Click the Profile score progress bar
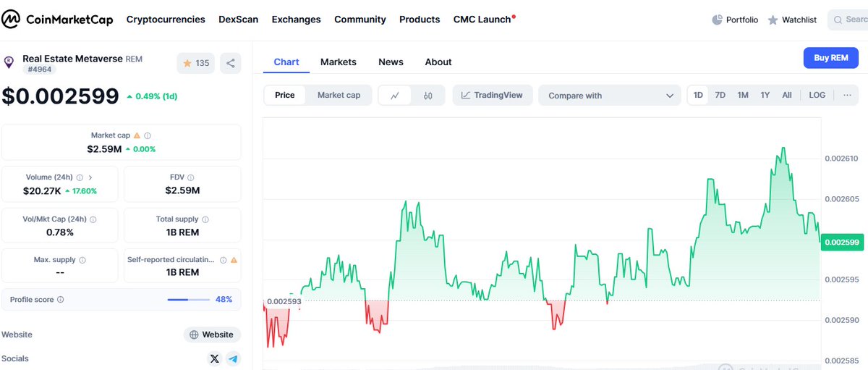Screen dimensions: 868x370 point(188,300)
